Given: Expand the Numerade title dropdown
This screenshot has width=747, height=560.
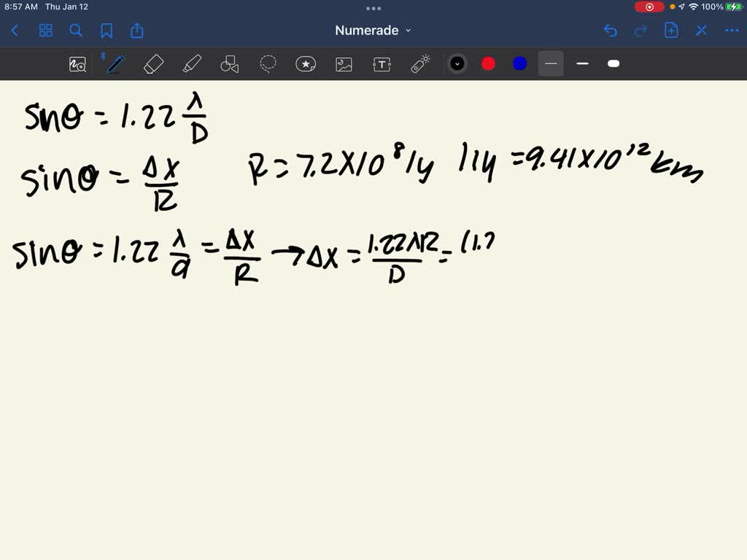Looking at the screenshot, I should point(373,31).
